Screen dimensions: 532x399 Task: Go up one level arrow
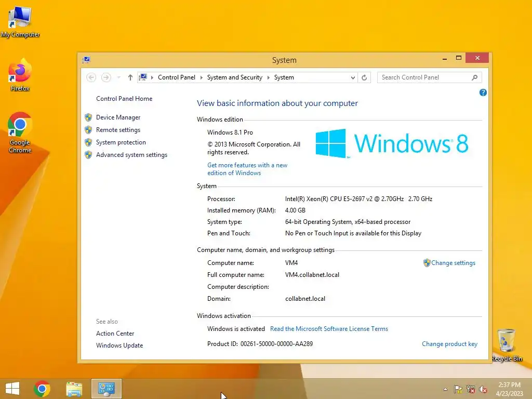pos(130,78)
